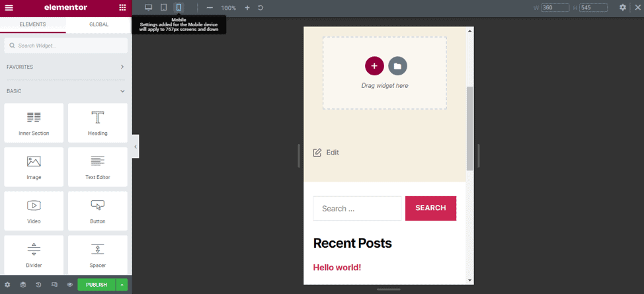The height and width of the screenshot is (294, 644).
Task: Toggle responsive mode icon in bottom bar
Action: tap(54, 285)
